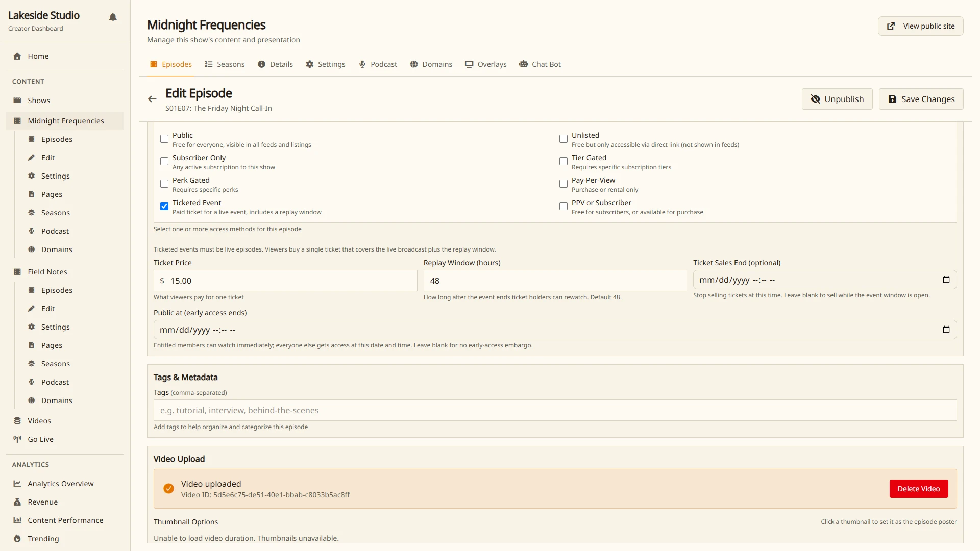The height and width of the screenshot is (551, 980).
Task: Click the Revenue icon in sidebar
Action: click(x=17, y=502)
